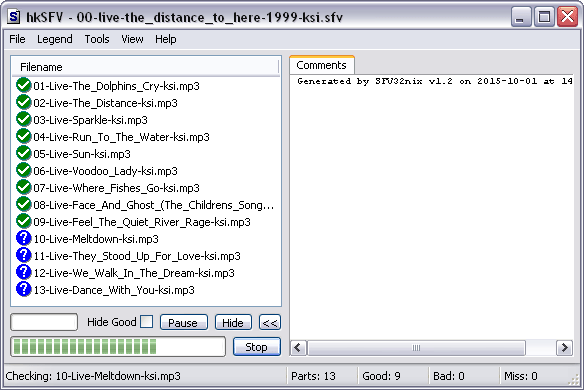The height and width of the screenshot is (390, 584).
Task: Select file 06-Live-Voodoo_Lady-ksi.mp3
Action: tap(105, 171)
